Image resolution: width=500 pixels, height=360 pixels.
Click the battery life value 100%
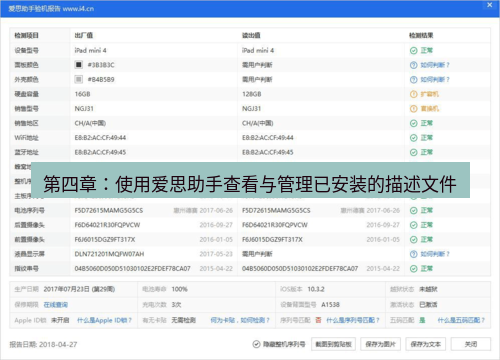[x=179, y=289]
